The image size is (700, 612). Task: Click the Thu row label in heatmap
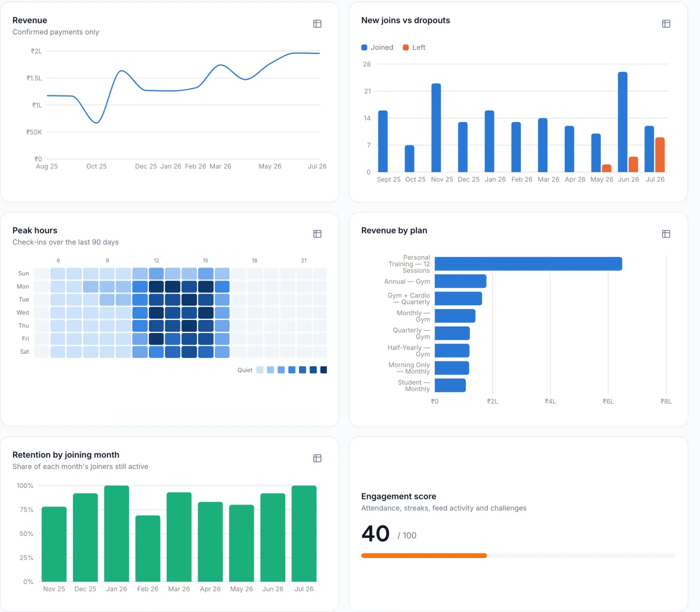pyautogui.click(x=23, y=325)
